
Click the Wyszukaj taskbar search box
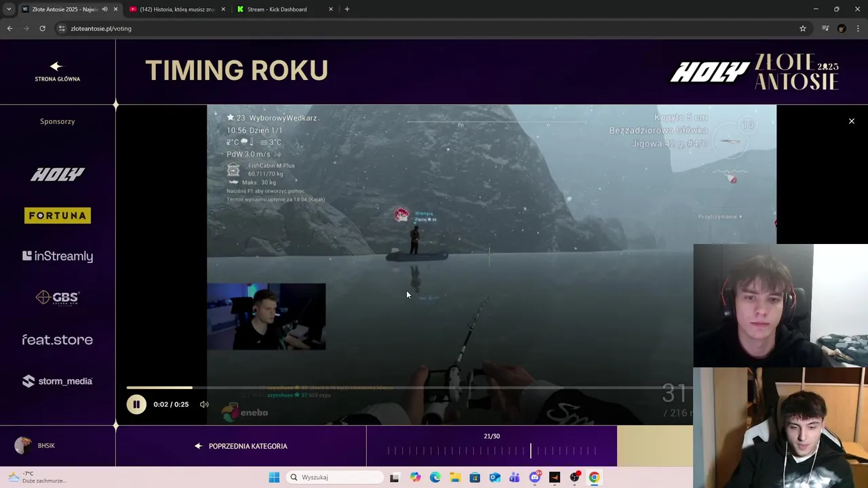coord(334,477)
